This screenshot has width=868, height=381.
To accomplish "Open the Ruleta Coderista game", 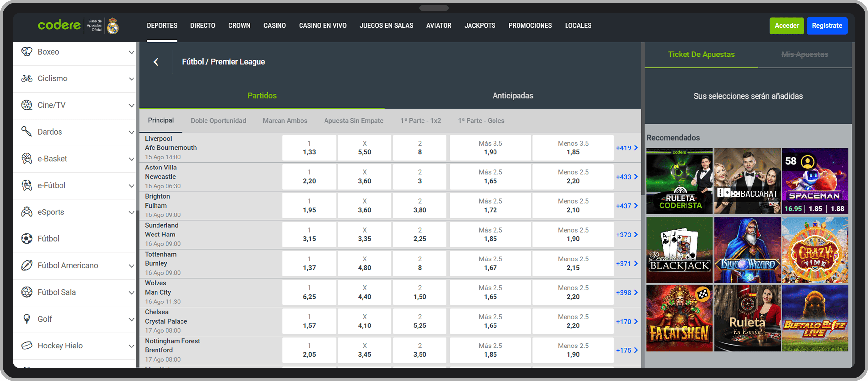I will (679, 181).
